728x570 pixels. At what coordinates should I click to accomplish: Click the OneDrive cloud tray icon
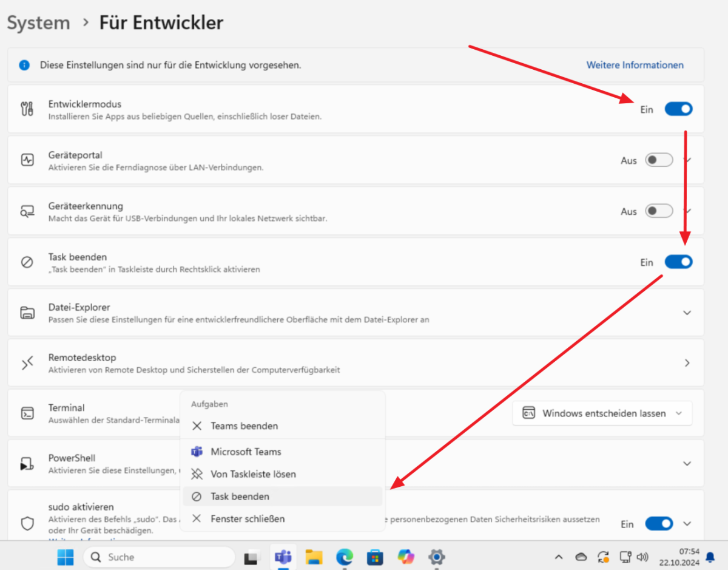581,557
